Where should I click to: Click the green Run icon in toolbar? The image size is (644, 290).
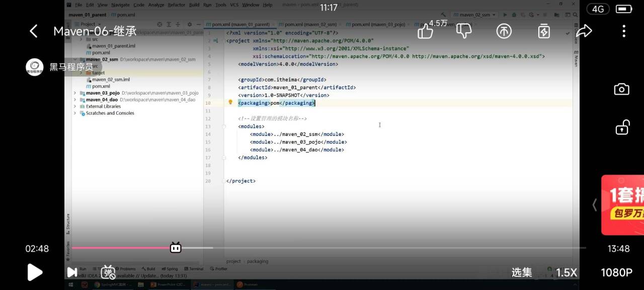pyautogui.click(x=506, y=15)
